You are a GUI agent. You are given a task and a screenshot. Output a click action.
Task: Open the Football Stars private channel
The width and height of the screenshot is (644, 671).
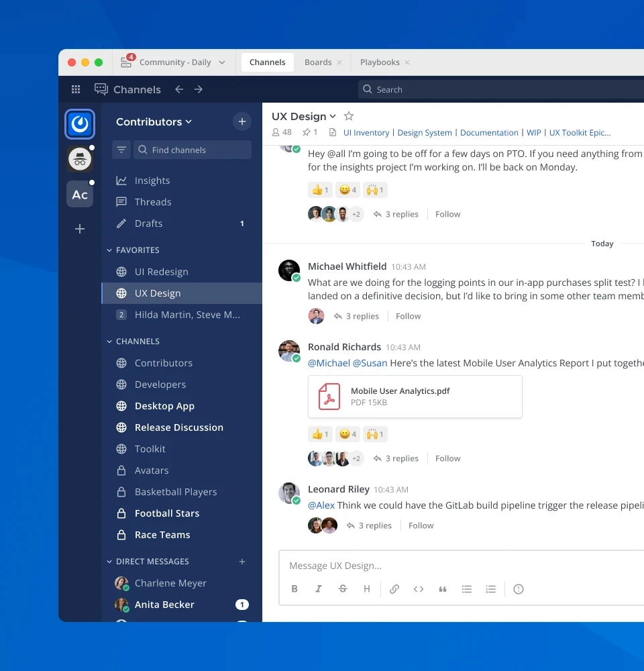tap(182, 513)
